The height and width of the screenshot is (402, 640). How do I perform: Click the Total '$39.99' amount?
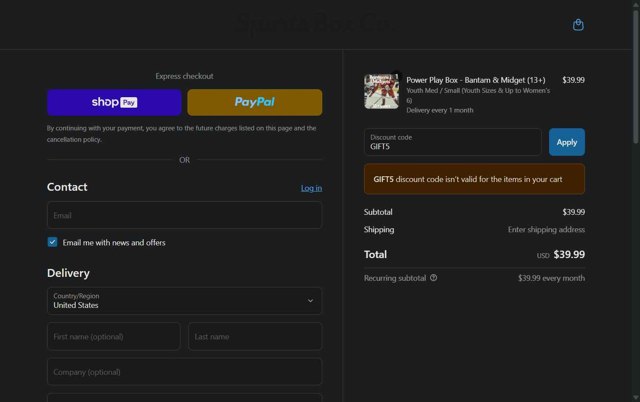click(569, 255)
